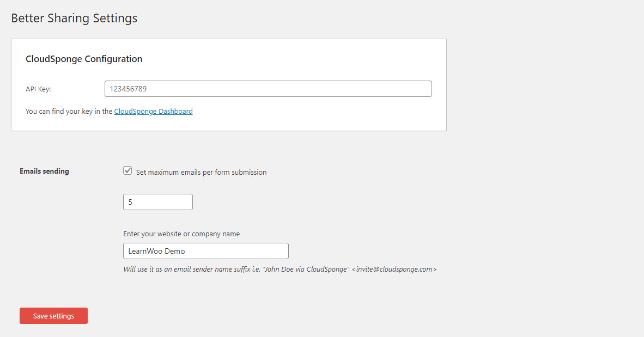
Task: Click the company name field containing LearnWoo Demo
Action: pyautogui.click(x=205, y=250)
